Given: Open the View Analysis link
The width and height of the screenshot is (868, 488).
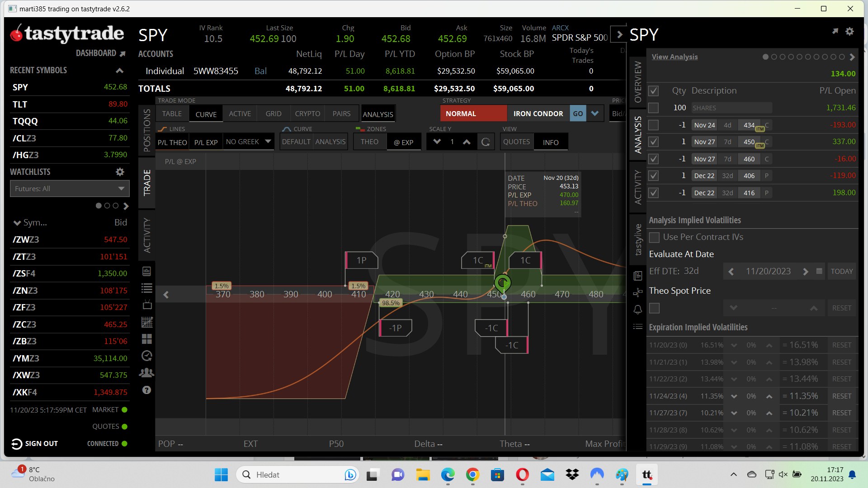Looking at the screenshot, I should point(675,56).
